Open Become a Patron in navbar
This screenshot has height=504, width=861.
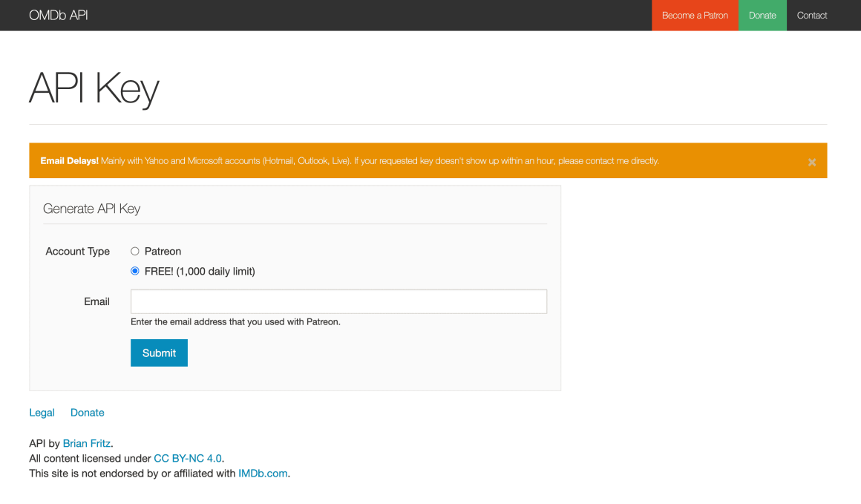tap(695, 16)
